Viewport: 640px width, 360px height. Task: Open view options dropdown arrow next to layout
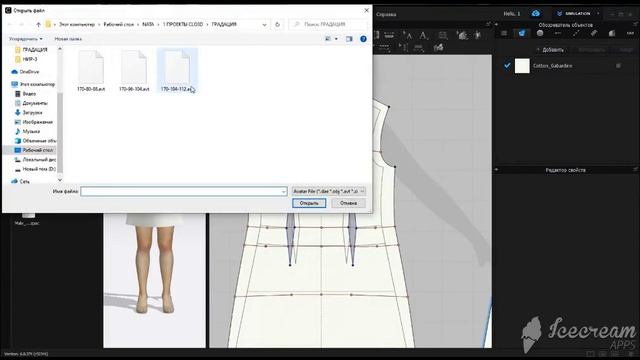point(336,39)
